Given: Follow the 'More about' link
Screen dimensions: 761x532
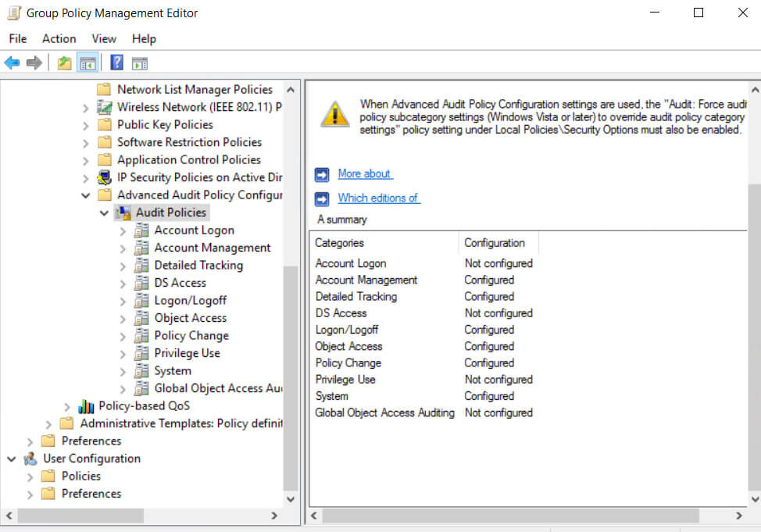Looking at the screenshot, I should click(x=366, y=173).
